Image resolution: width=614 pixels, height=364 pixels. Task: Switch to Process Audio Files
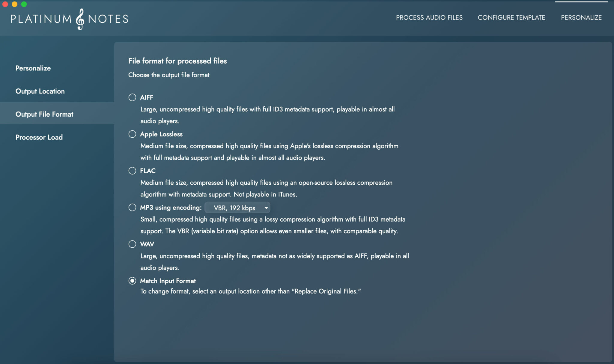click(429, 17)
